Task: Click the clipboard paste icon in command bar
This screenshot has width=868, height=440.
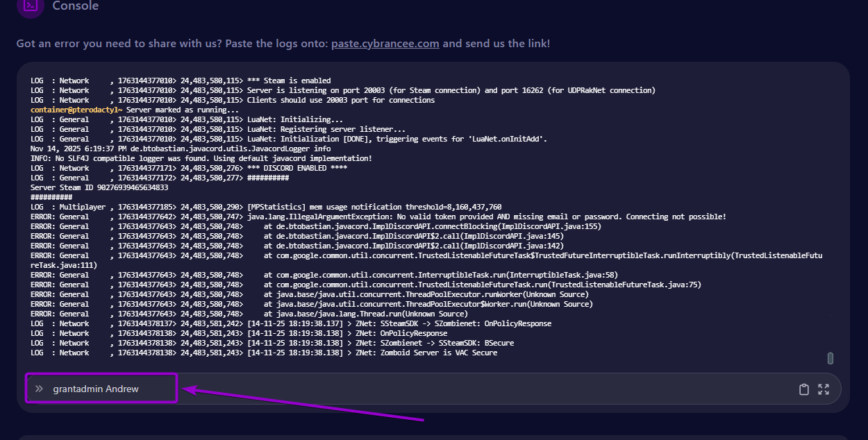Action: point(804,389)
